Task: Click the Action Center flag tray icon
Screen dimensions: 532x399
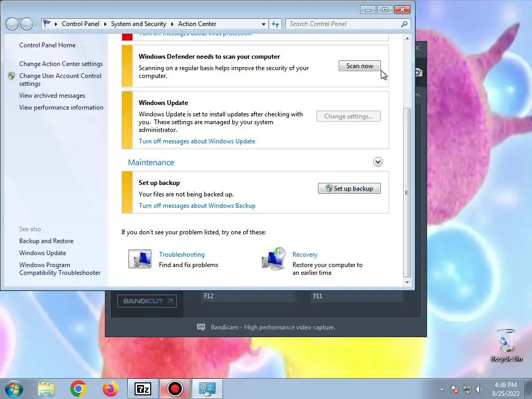Action: (455, 389)
